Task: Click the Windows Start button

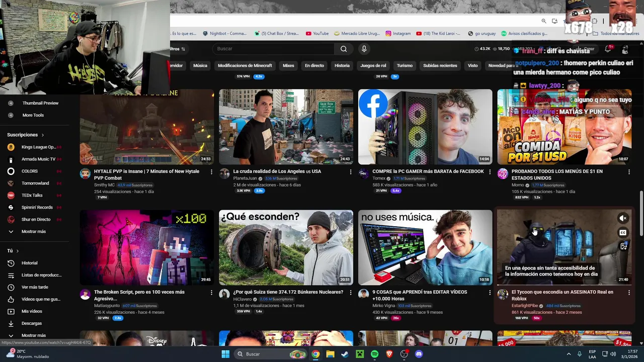Action: coord(225,354)
